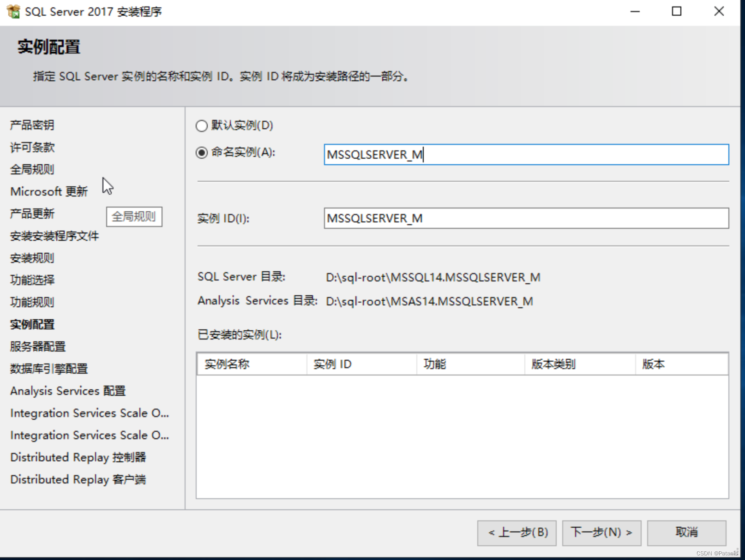Open the 安装安装程序文件 step

click(54, 236)
